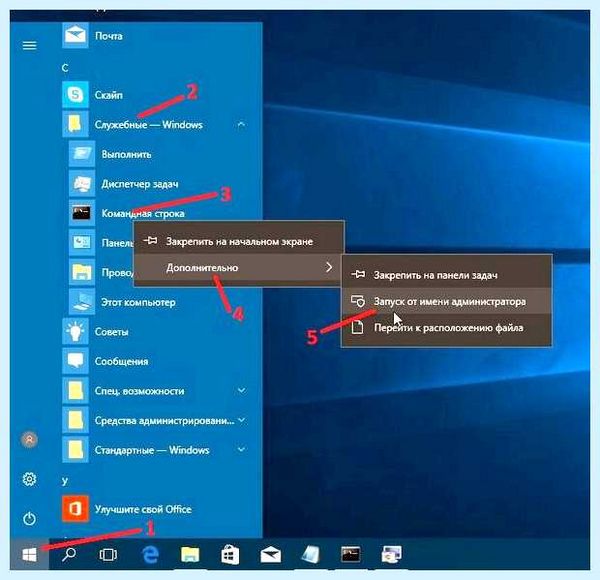Open the Дополнительно submenu arrow

coord(329,267)
